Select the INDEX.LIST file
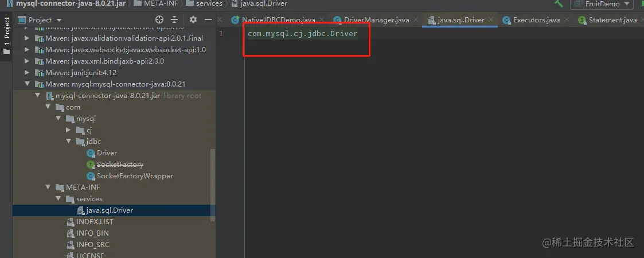This screenshot has width=644, height=258. [x=95, y=222]
